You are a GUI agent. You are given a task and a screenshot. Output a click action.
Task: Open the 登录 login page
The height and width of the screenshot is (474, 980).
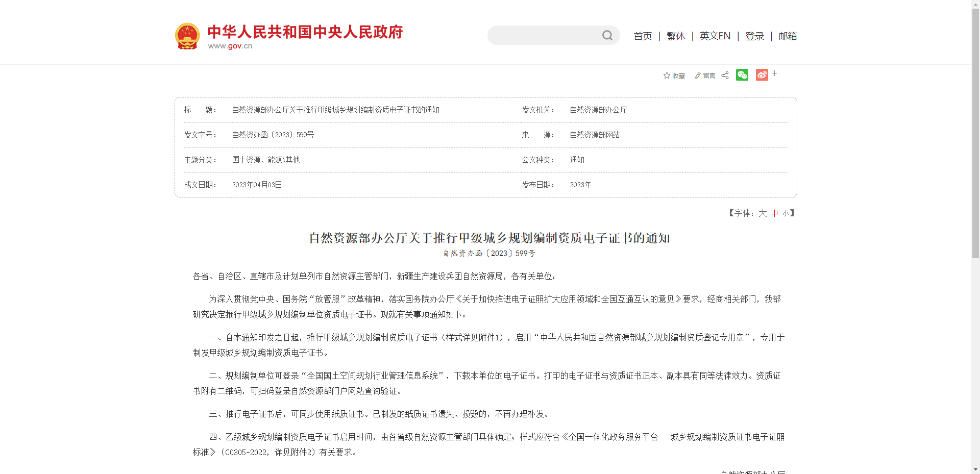tap(754, 36)
